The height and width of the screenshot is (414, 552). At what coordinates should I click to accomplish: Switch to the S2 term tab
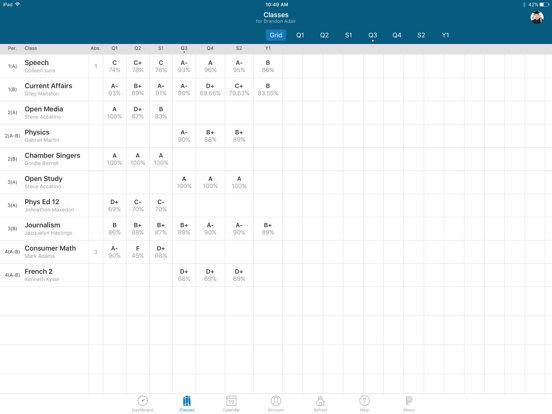click(421, 35)
